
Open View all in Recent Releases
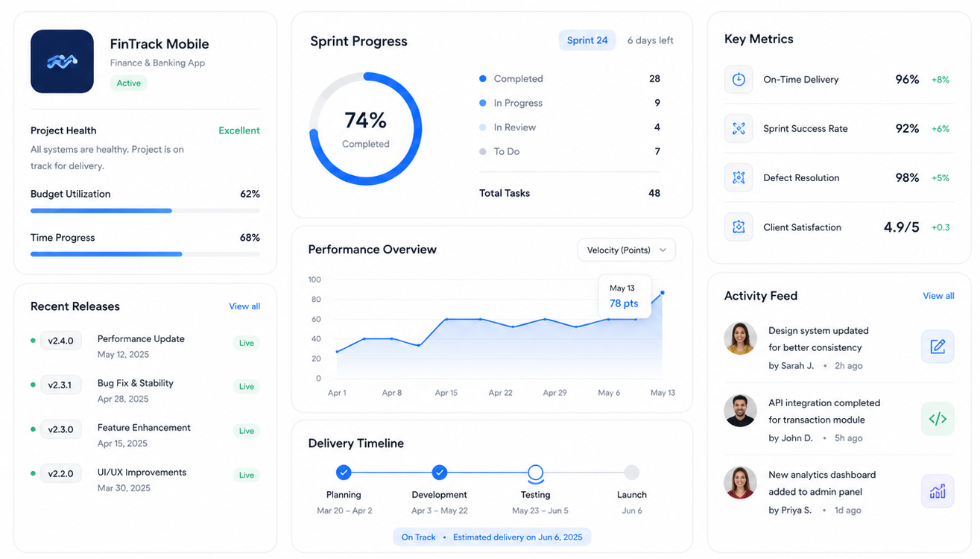(x=244, y=306)
